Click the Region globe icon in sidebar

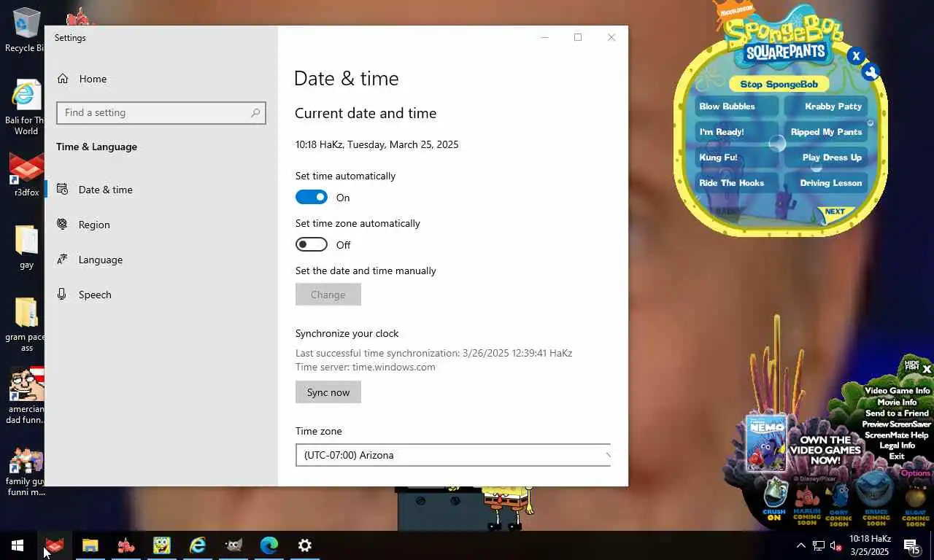point(63,225)
